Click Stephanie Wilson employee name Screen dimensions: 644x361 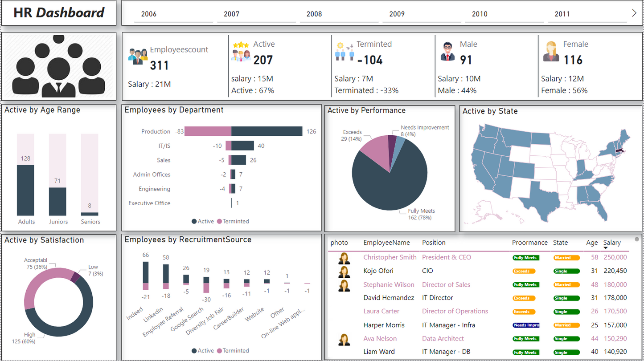tap(389, 285)
